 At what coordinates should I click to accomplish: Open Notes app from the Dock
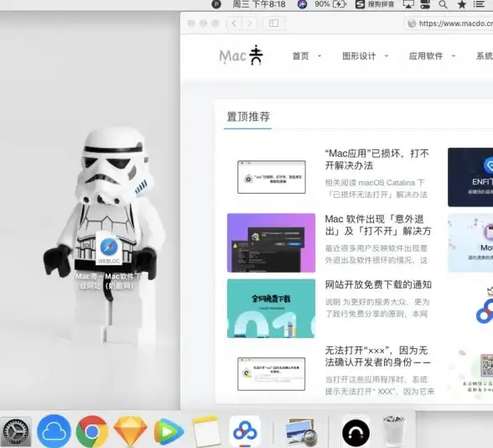[x=206, y=431]
